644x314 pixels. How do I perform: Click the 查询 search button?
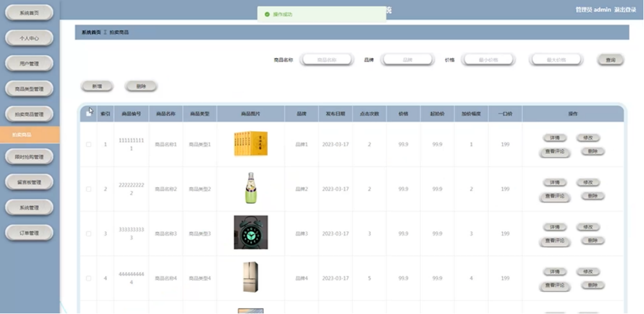tap(610, 60)
